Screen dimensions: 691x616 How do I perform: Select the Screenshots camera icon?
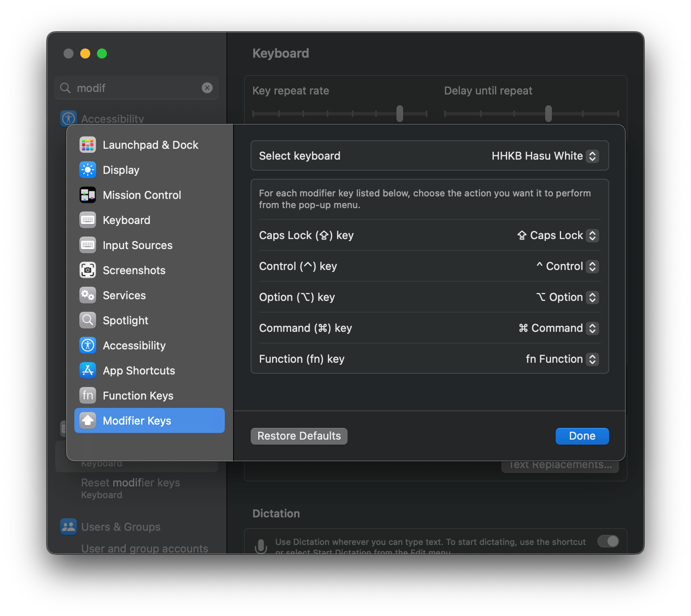pos(88,270)
